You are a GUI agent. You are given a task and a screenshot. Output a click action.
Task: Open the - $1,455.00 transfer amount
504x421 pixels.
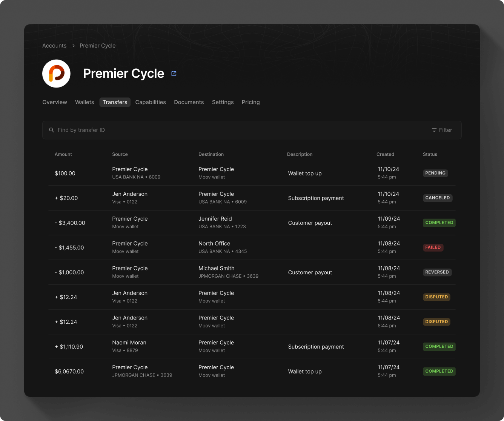click(x=69, y=248)
